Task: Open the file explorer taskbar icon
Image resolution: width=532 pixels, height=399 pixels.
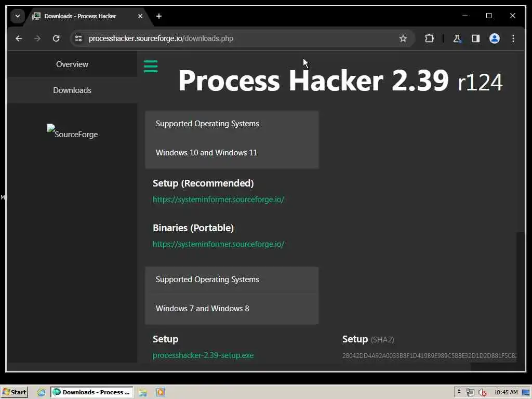Action: pyautogui.click(x=143, y=392)
